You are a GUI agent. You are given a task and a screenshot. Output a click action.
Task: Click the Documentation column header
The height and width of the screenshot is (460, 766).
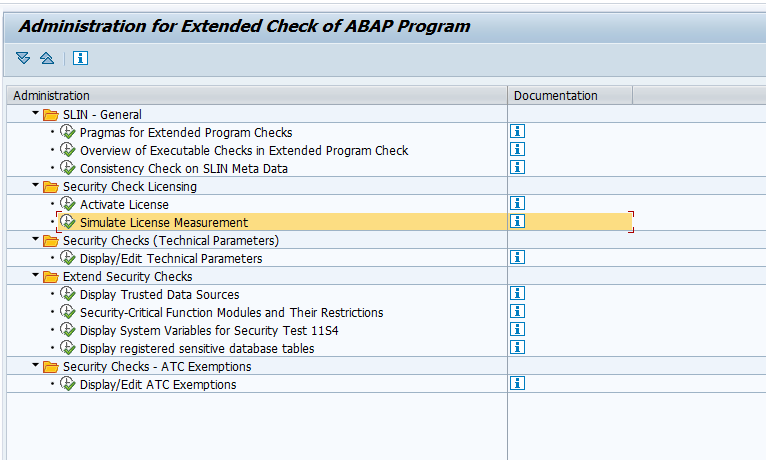point(570,95)
